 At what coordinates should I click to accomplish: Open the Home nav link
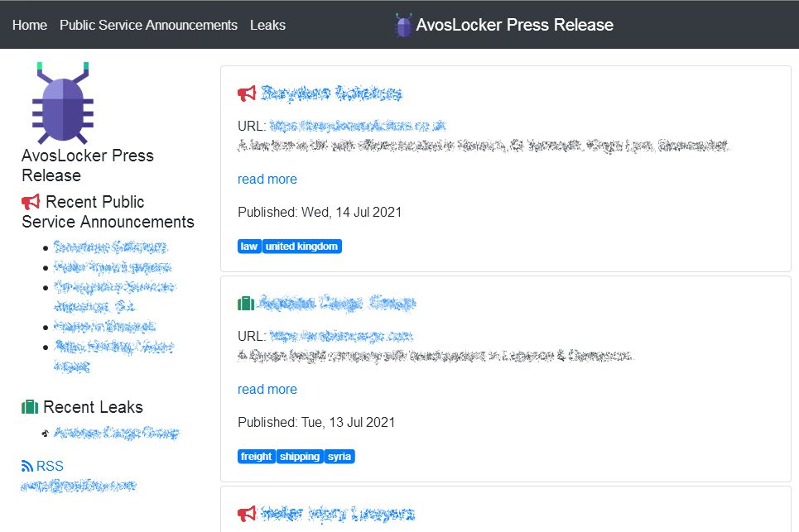pos(30,25)
